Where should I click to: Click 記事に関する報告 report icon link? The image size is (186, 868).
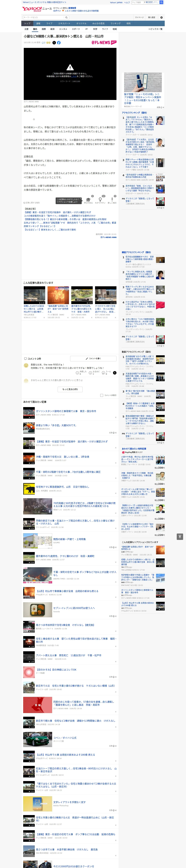tap(32, 203)
